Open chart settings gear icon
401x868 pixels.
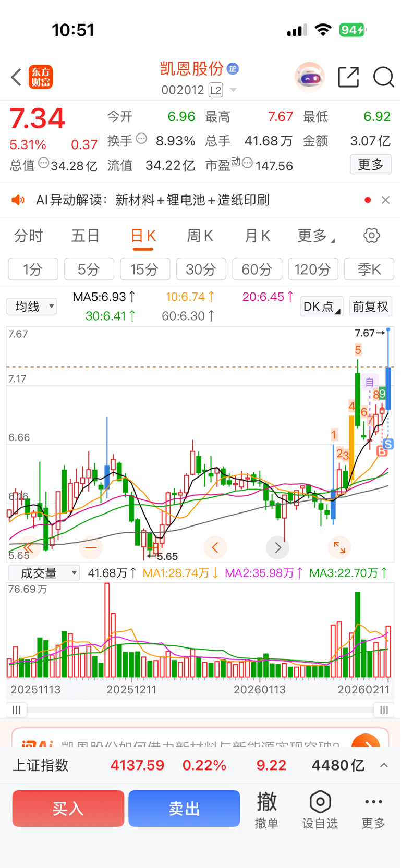(x=371, y=236)
